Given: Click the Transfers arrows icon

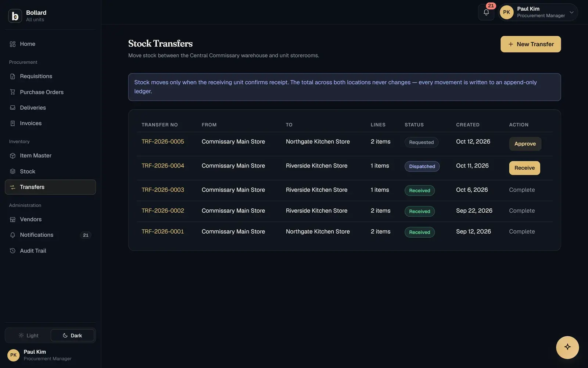Looking at the screenshot, I should pyautogui.click(x=12, y=187).
